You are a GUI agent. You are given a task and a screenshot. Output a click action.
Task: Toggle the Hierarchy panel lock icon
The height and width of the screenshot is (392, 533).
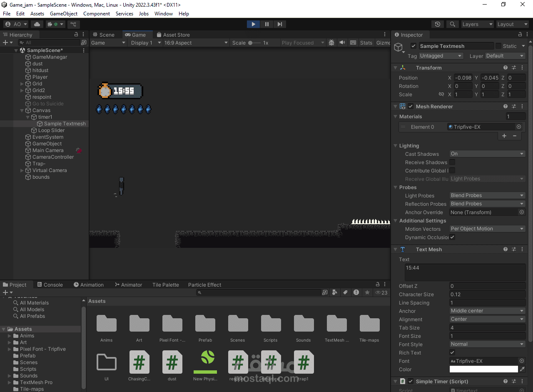coord(76,35)
